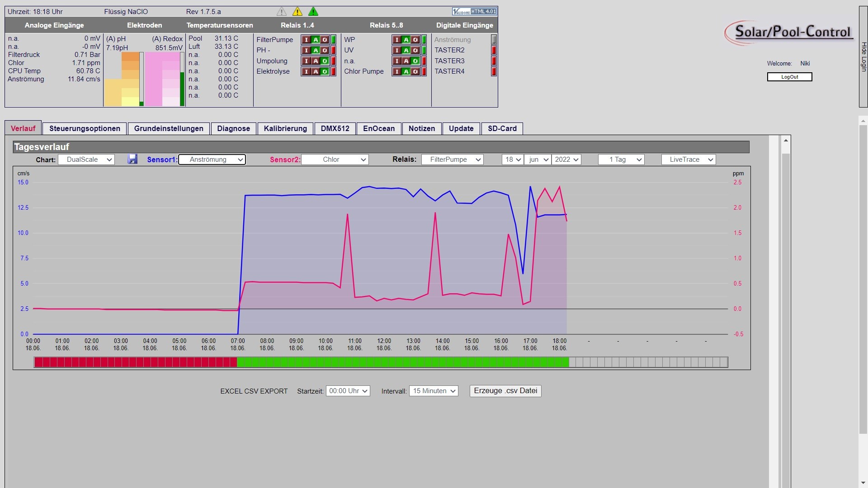
Task: Click the LogOut button
Action: pos(789,77)
